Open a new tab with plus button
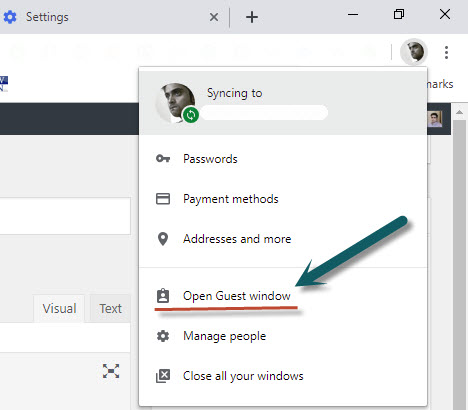The width and height of the screenshot is (468, 410). [252, 17]
